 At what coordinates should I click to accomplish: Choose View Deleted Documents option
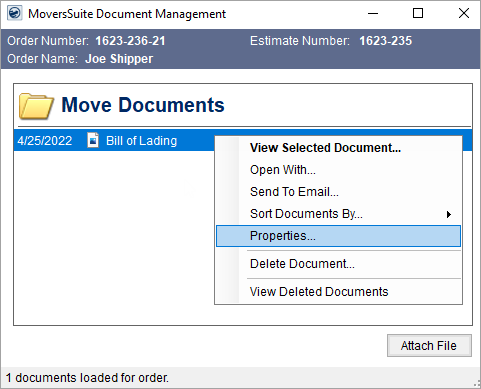point(338,292)
